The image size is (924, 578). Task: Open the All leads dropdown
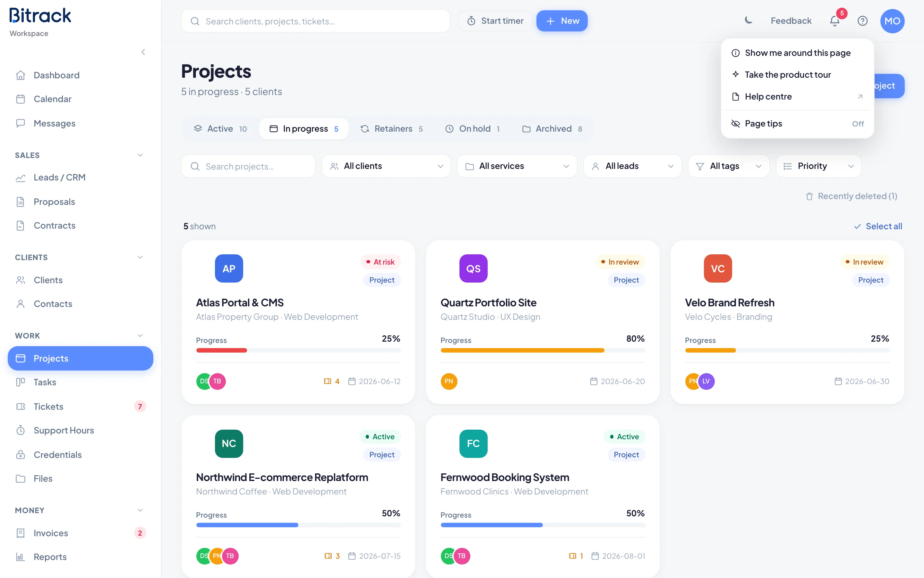[632, 166]
